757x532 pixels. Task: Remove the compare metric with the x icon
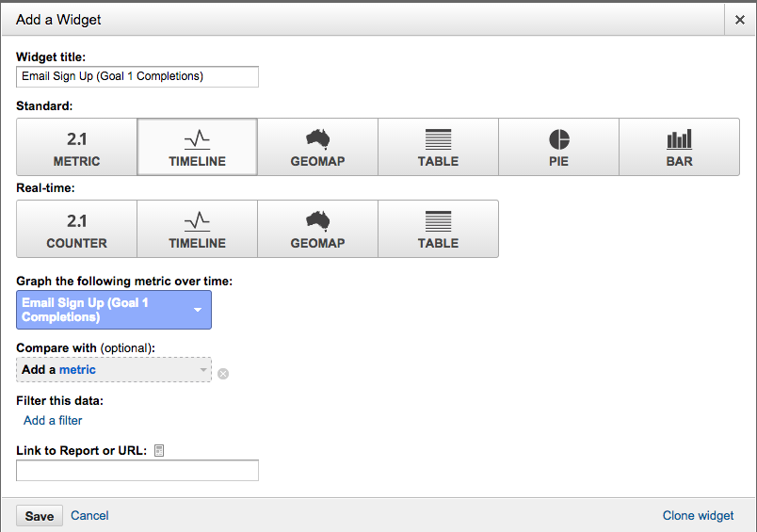(223, 374)
